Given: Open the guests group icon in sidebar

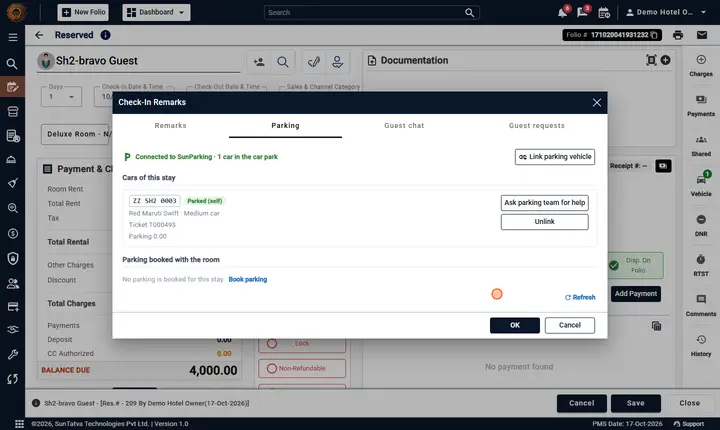Looking at the screenshot, I should (13, 283).
